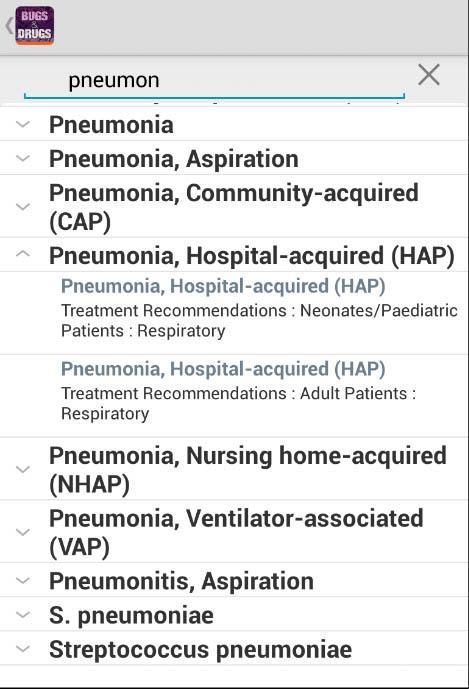Viewport: 469px width, 689px height.
Task: Select Pneumonia, Community-acquired (CAP) heading
Action: coord(234,207)
